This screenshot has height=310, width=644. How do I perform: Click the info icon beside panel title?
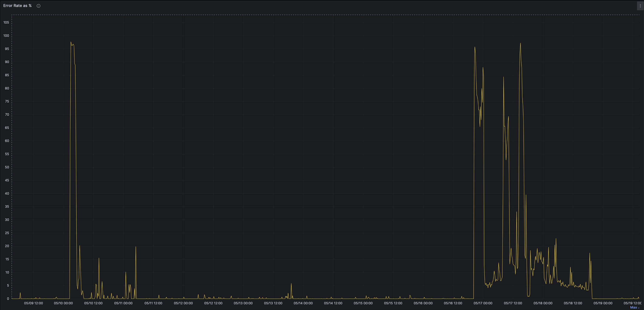tap(39, 6)
